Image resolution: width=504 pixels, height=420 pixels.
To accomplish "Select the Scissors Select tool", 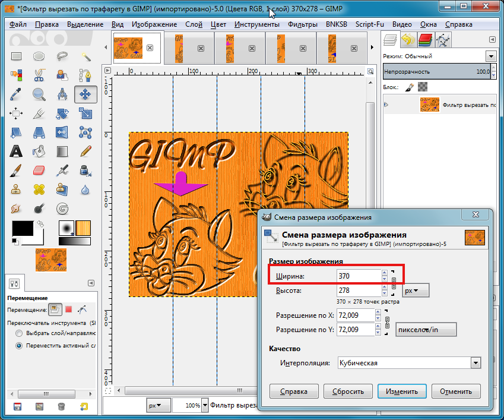I will point(39,75).
